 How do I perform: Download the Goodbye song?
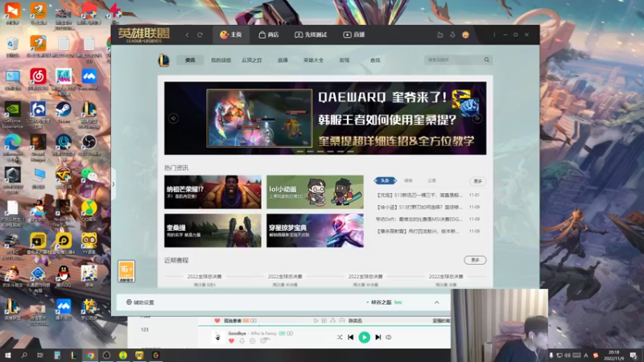click(x=242, y=341)
